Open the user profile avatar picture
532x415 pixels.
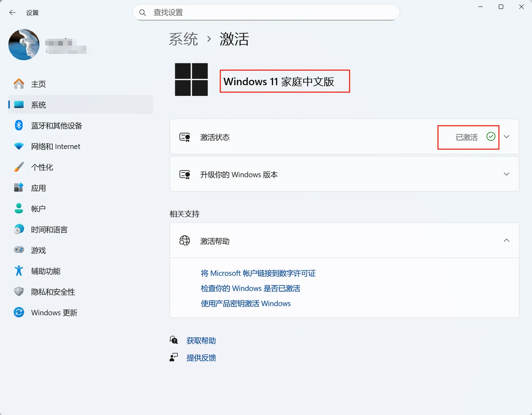pyautogui.click(x=24, y=44)
